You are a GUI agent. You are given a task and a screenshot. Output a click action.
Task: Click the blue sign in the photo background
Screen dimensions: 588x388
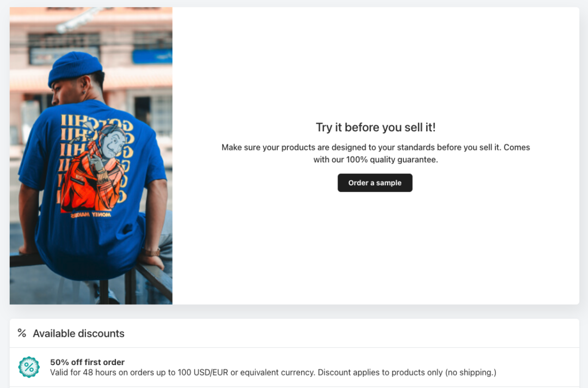point(152,56)
